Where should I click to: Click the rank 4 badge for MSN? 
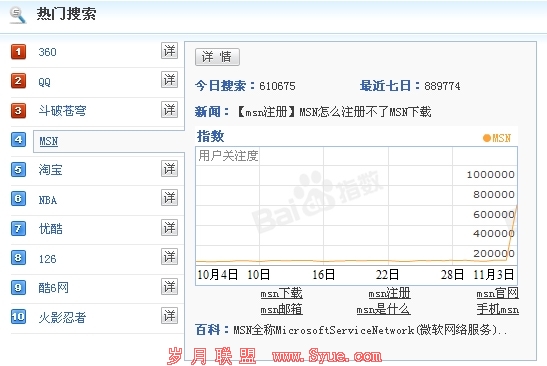[x=18, y=140]
